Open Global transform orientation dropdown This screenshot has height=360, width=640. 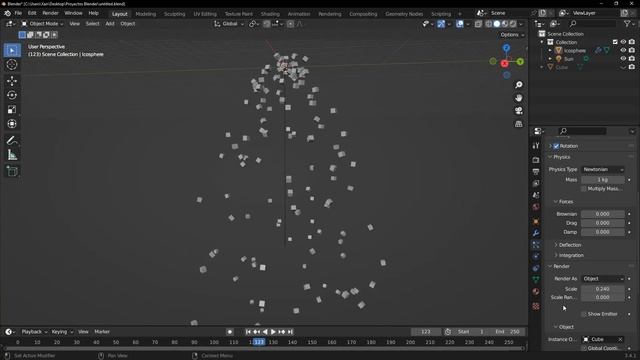point(229,24)
